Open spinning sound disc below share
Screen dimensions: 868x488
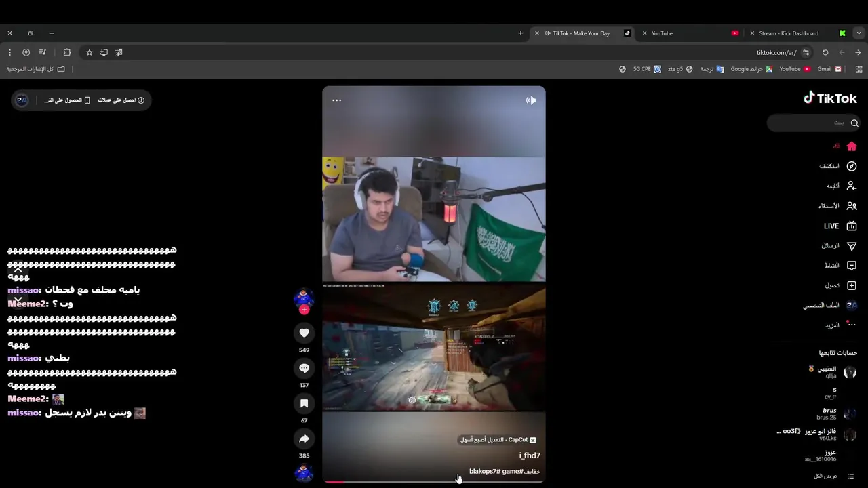304,473
